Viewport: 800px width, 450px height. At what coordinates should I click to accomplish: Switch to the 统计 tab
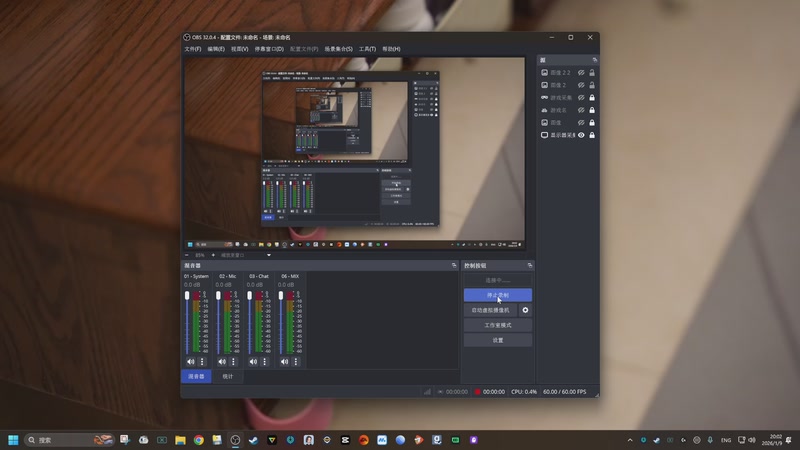click(x=228, y=377)
